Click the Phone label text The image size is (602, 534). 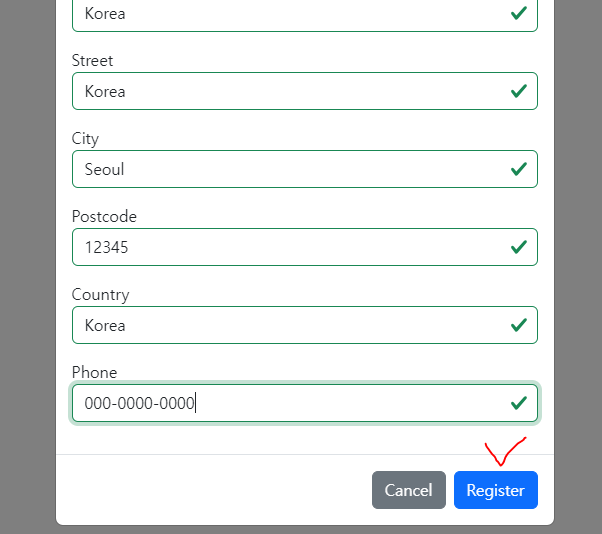pyautogui.click(x=94, y=373)
